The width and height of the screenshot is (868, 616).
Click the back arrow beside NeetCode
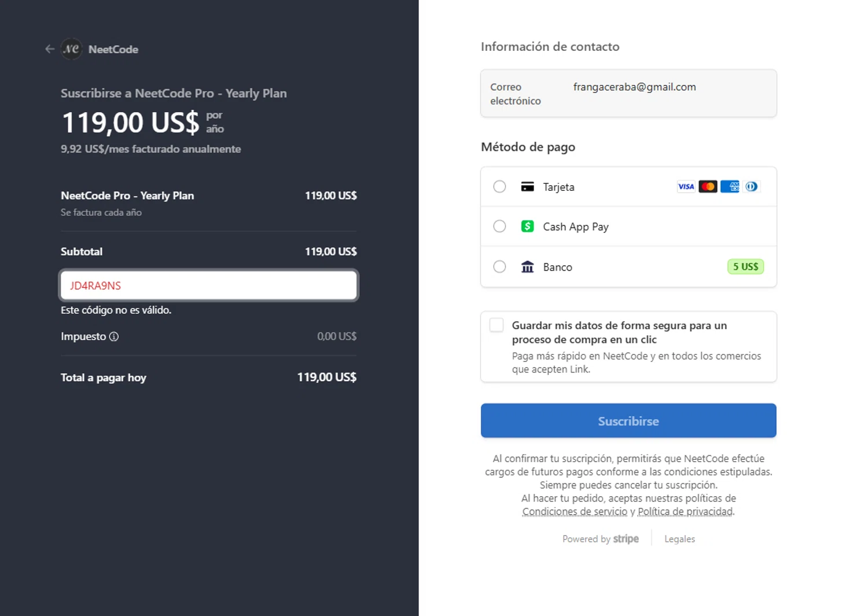[x=50, y=49]
